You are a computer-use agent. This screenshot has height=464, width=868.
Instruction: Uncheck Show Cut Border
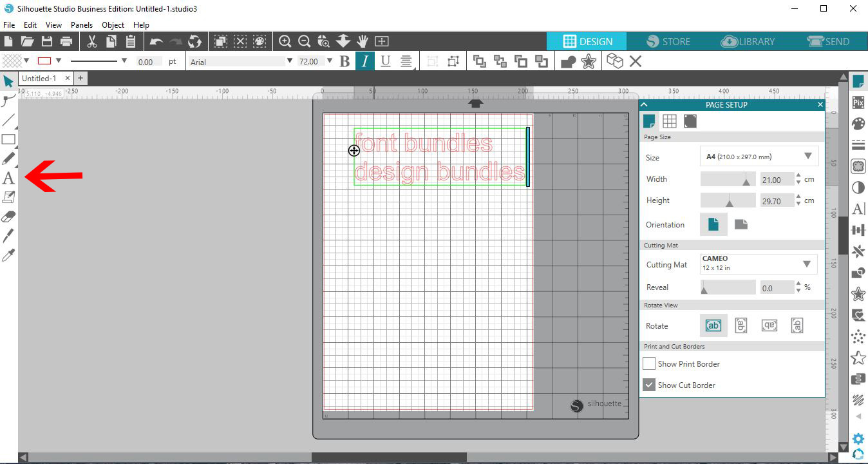[x=649, y=385]
